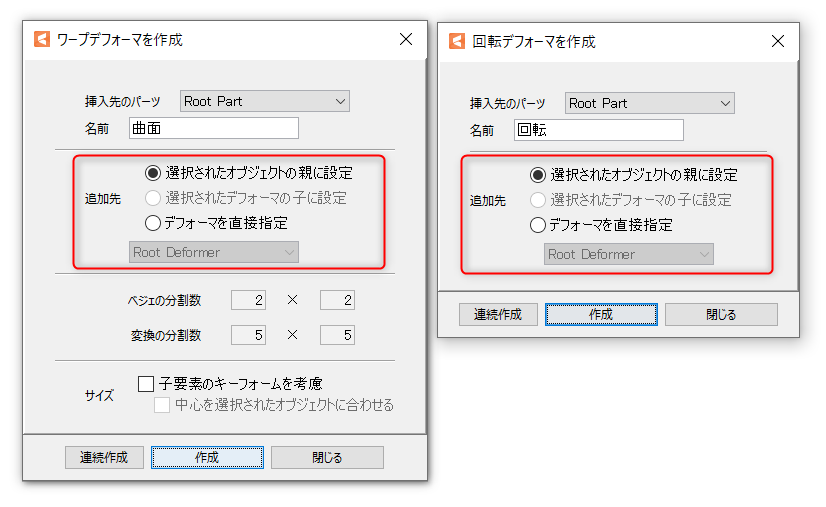The width and height of the screenshot is (826, 507).
Task: Expand Root Deformer dropdown in warp dialog
Action: tap(214, 252)
